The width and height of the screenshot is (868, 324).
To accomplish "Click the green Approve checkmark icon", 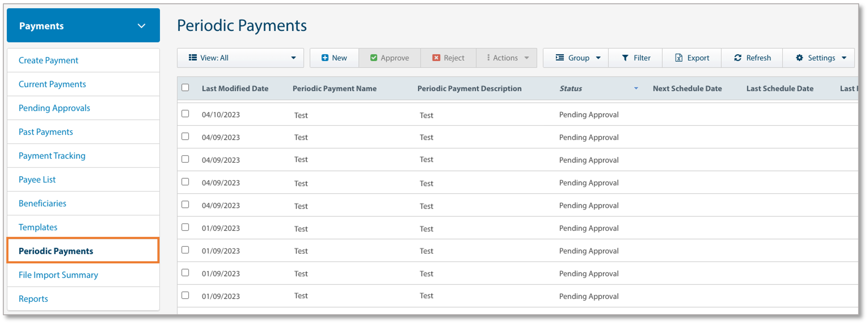I will (x=373, y=58).
